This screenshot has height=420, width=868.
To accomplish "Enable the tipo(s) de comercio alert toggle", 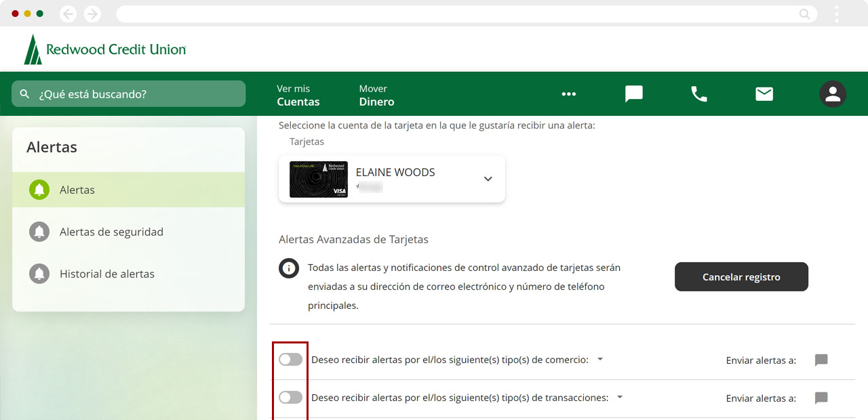I will [x=290, y=360].
